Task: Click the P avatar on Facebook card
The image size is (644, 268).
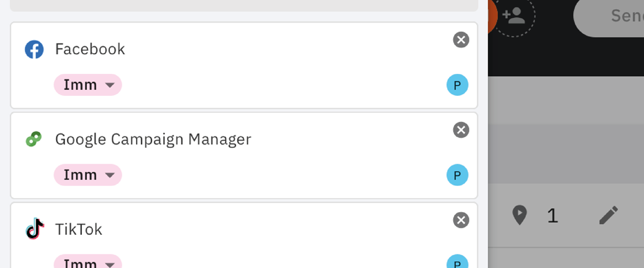Action: [457, 85]
